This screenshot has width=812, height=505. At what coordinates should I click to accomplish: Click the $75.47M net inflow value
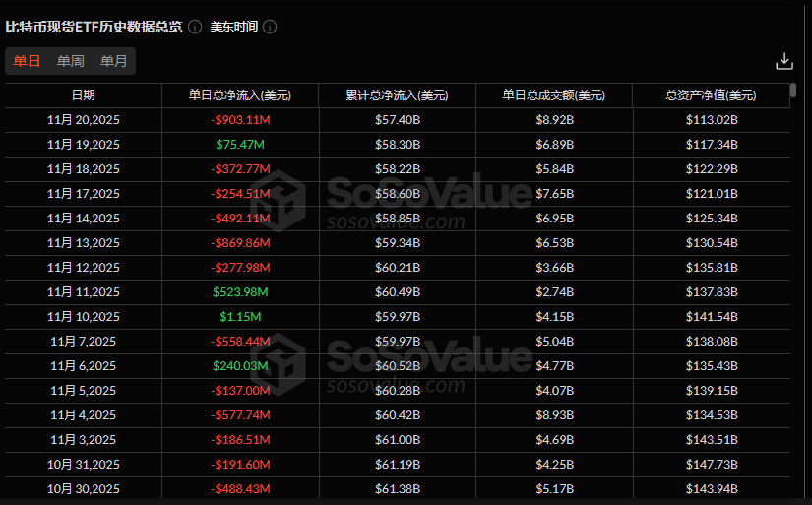[240, 145]
